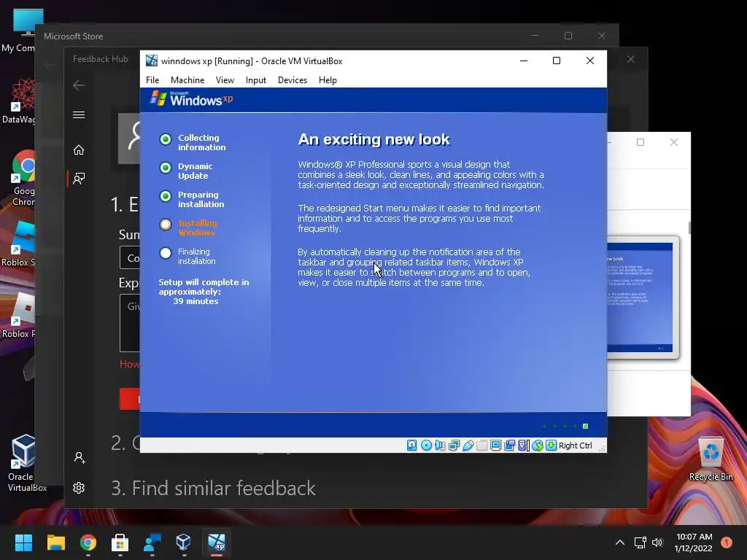The height and width of the screenshot is (560, 747).
Task: Click the CPU virtualization 'V' status icon
Action: 523,446
